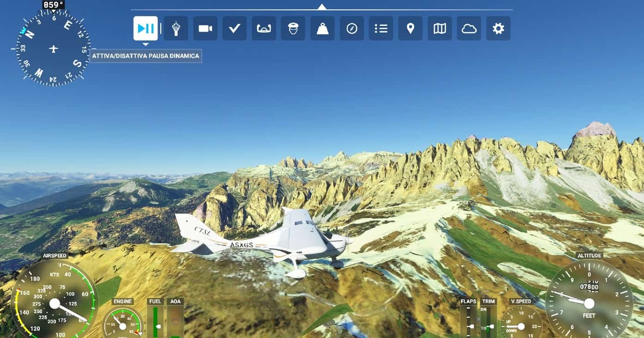Open the ATC control tower panel
The image size is (644, 338).
pos(176,28)
